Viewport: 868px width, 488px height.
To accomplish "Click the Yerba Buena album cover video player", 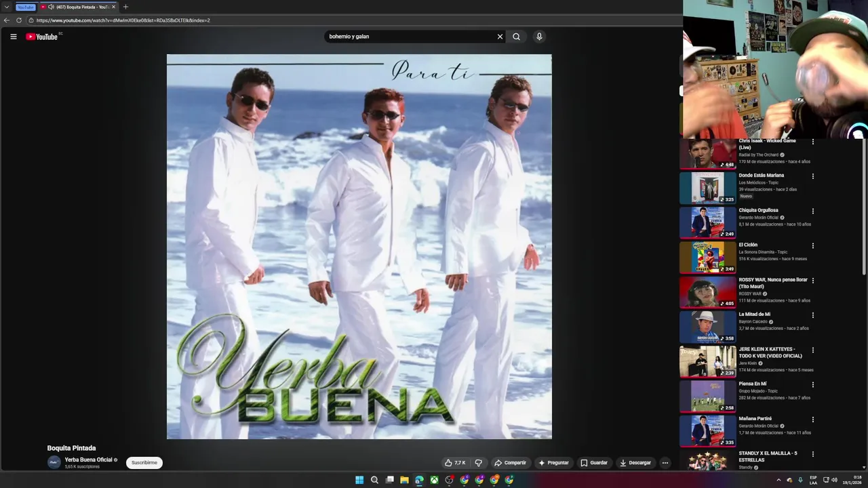I will click(x=359, y=247).
